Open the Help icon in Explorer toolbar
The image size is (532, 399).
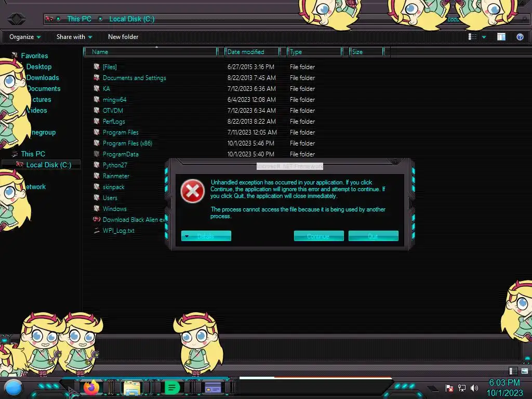[520, 37]
